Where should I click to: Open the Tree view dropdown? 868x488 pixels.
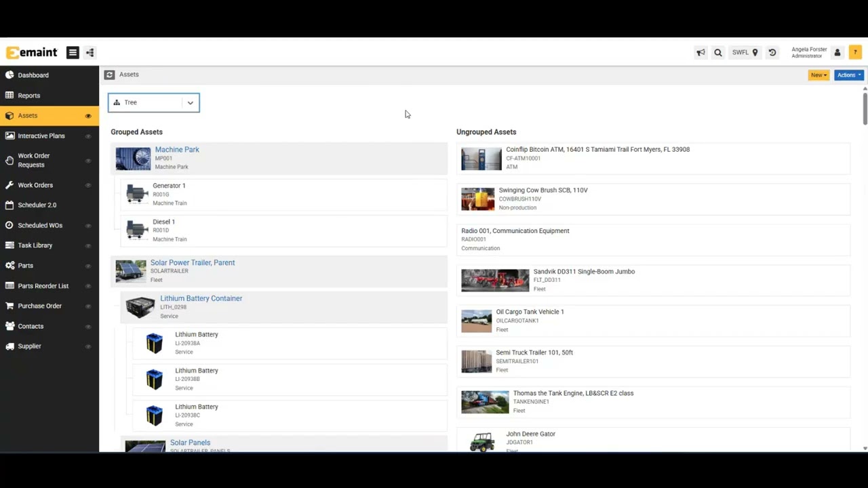(x=154, y=102)
